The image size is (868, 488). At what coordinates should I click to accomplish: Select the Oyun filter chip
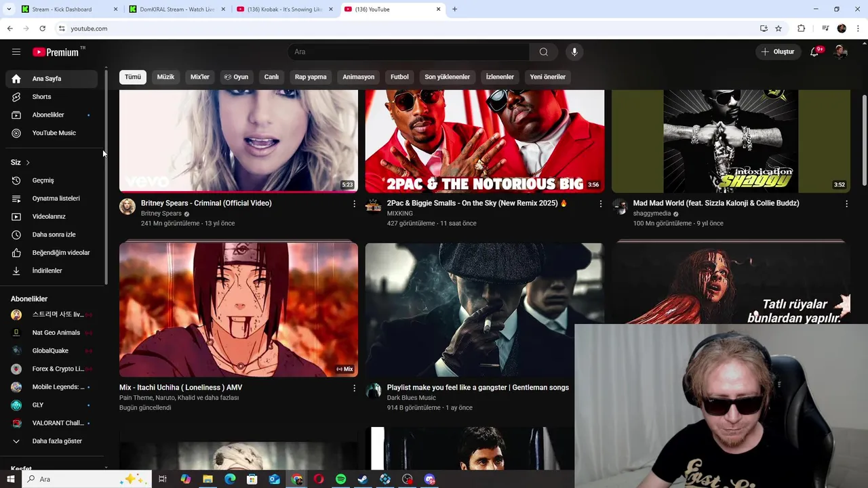tap(236, 77)
